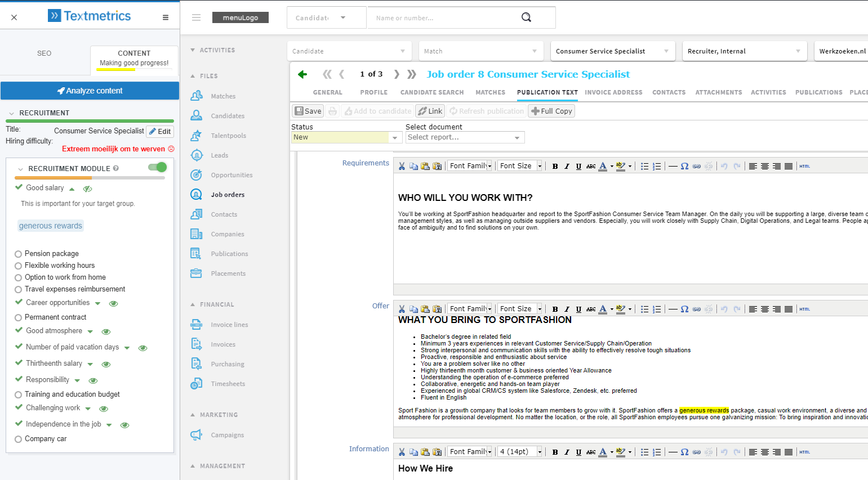868x480 pixels.
Task: Open the Campaigns megaphone icon
Action: pos(196,435)
